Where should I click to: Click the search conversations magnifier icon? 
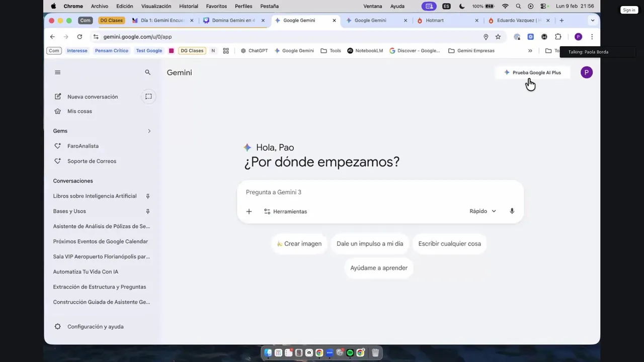coord(147,72)
